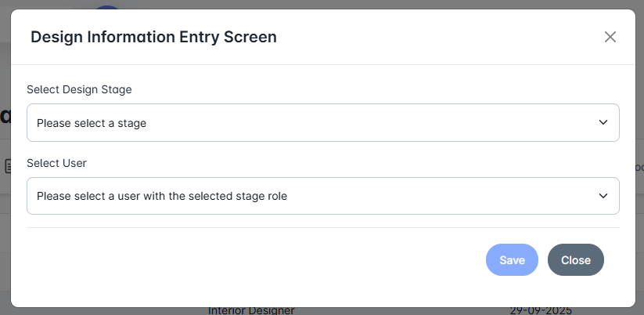Click the partially hidden text at the right edge
Screen dimensions: 644x315
point(639,167)
